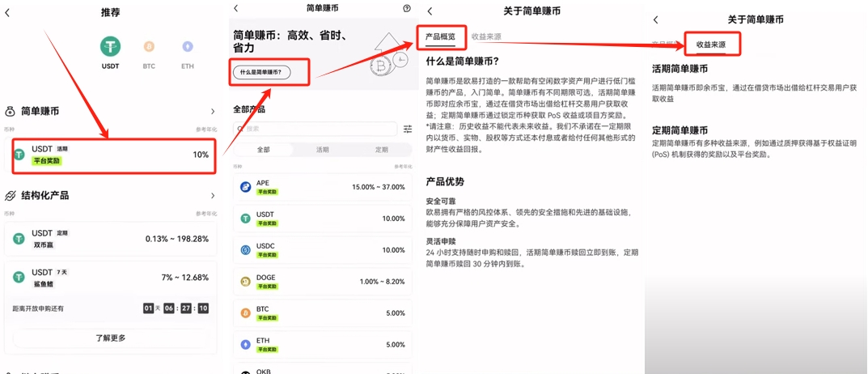Viewport: 868px width, 374px height.
Task: Switch to the 产品概览 tab
Action: click(x=440, y=36)
